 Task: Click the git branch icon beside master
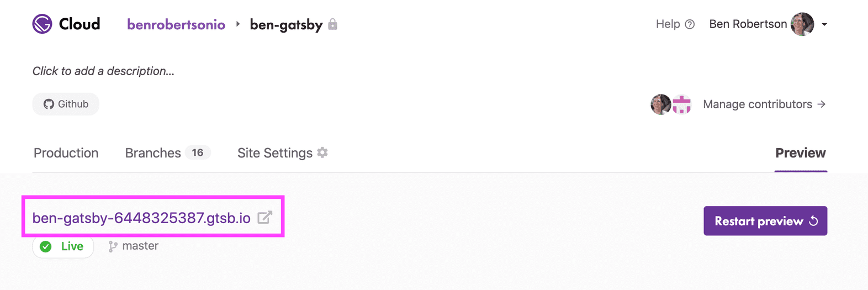click(x=113, y=246)
